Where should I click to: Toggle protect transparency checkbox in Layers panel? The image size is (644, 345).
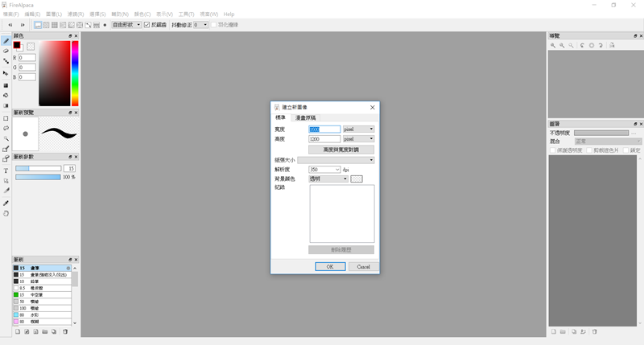(552, 150)
